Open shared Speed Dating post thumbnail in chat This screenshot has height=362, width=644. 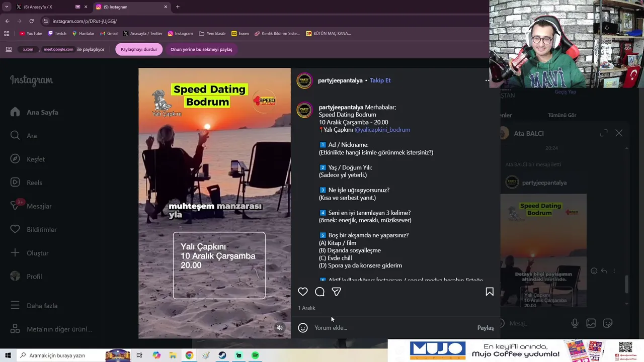tap(543, 250)
